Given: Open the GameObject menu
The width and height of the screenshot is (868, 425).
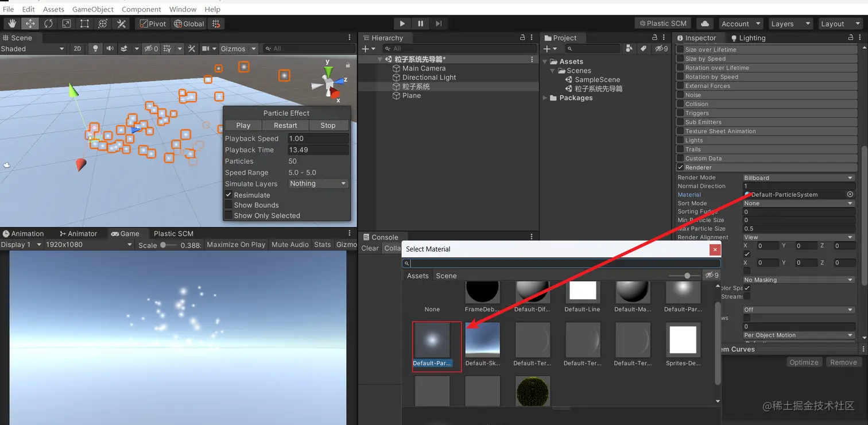Looking at the screenshot, I should click(93, 9).
